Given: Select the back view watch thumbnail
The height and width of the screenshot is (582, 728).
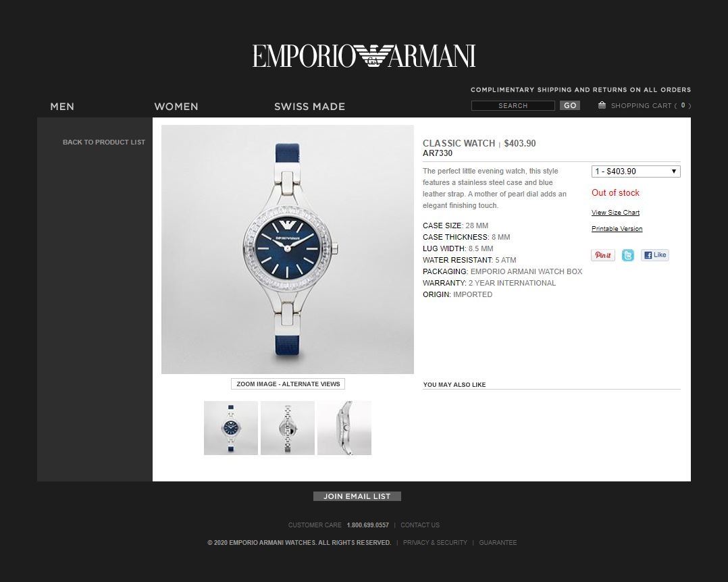Looking at the screenshot, I should pos(288,428).
